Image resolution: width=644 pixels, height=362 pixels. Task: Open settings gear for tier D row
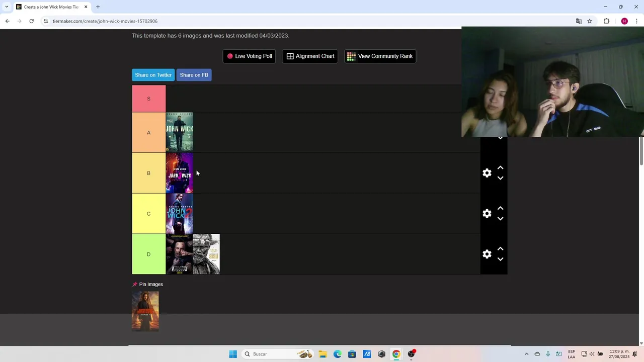point(487,254)
